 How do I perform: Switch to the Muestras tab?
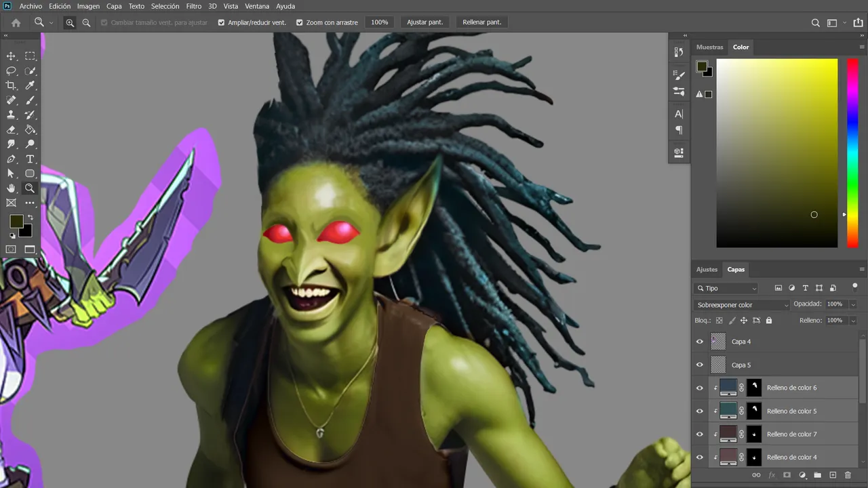coord(710,47)
